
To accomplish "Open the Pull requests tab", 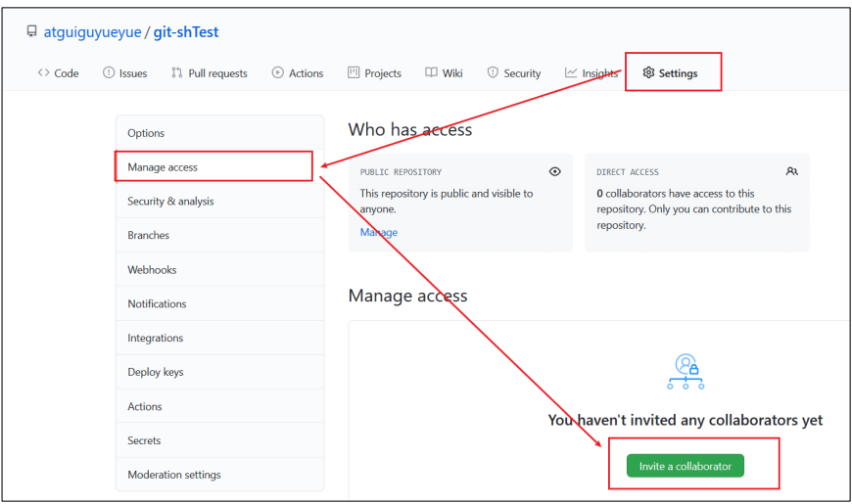I will pyautogui.click(x=210, y=72).
